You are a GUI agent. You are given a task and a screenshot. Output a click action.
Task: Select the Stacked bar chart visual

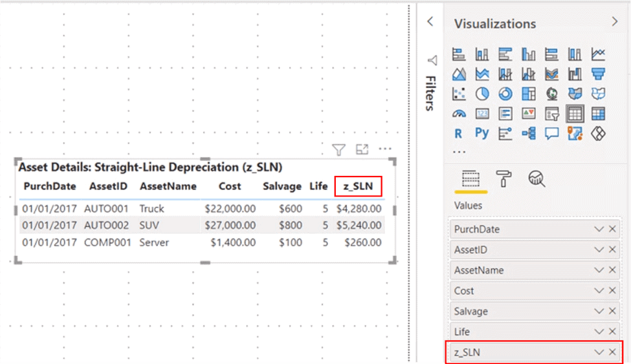(x=459, y=54)
